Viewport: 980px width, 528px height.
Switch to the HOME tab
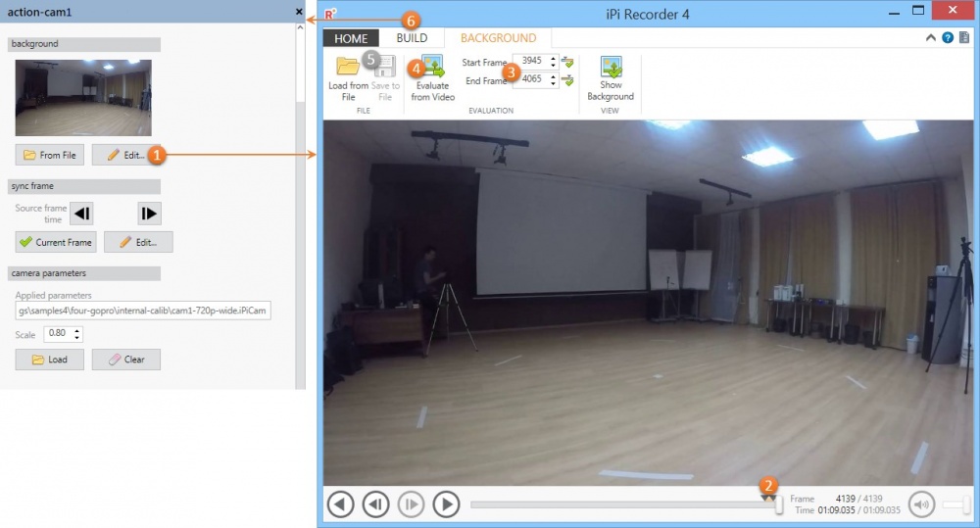point(351,38)
